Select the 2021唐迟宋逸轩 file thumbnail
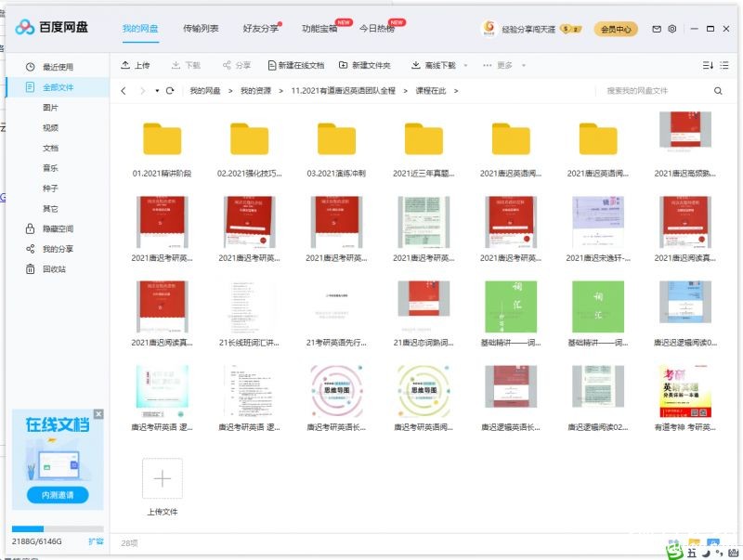 [598, 222]
